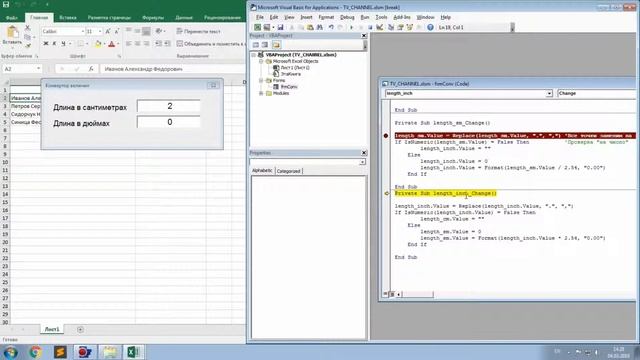Open Excel Формулы ribbon tab

[153, 18]
